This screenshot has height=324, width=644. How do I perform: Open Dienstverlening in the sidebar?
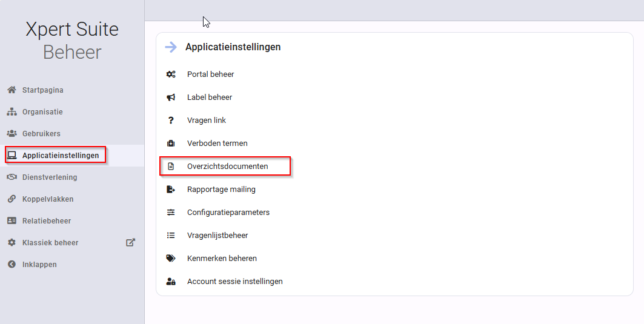coord(50,177)
